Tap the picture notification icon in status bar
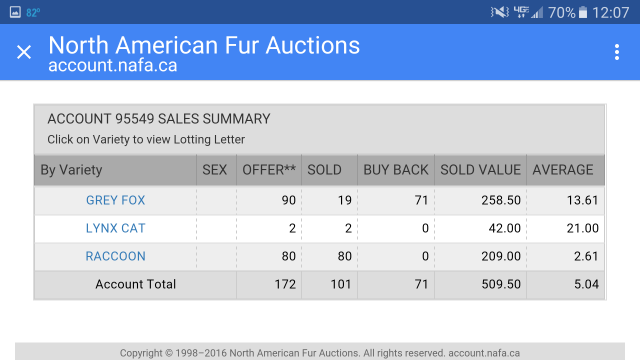The image size is (640, 360). click(x=15, y=12)
